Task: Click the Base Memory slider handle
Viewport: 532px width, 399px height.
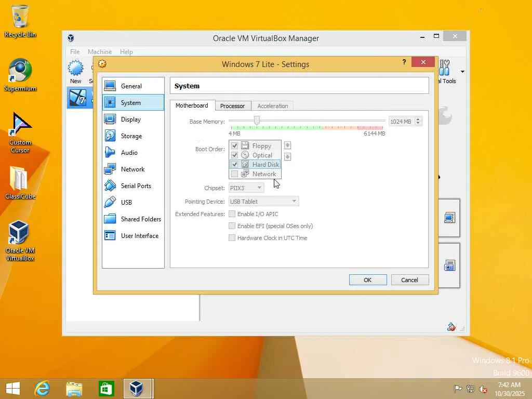Action: point(257,121)
